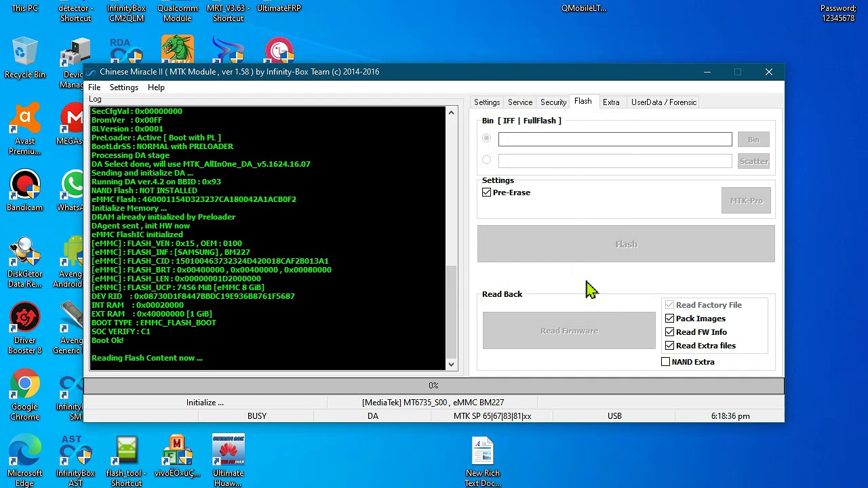Open New Rich Text Document file

point(483,461)
